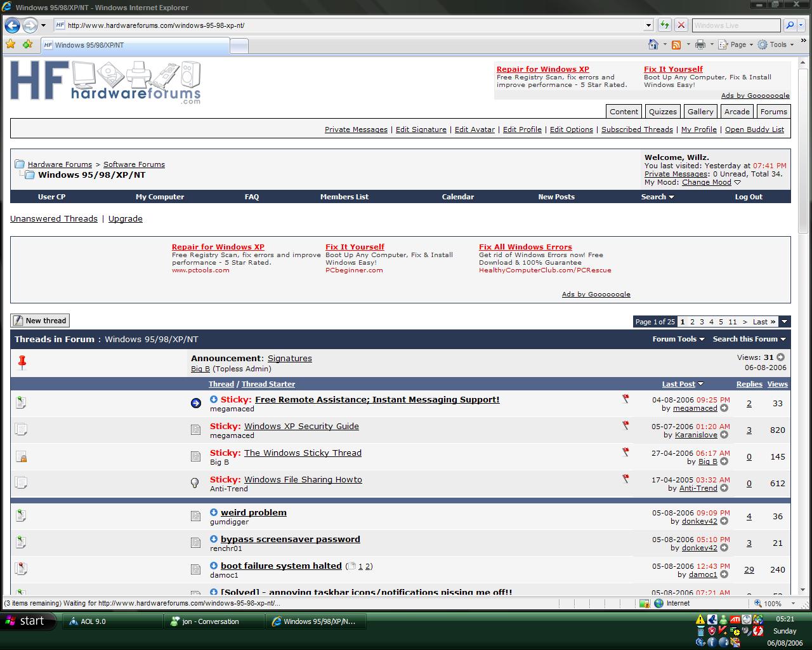Open the Subscribed Threads link
This screenshot has height=650, width=812.
click(x=637, y=129)
